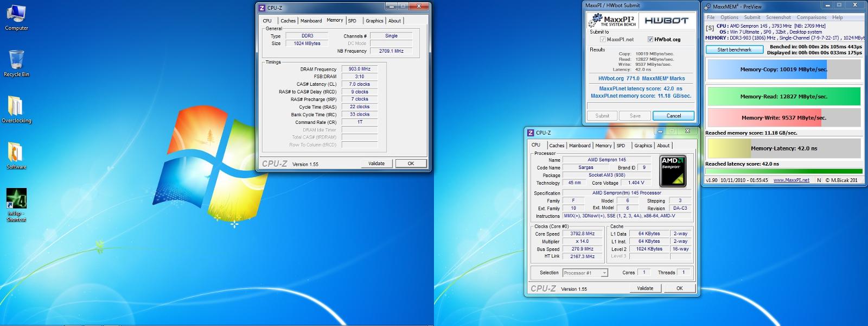Click the Core Voltage value 1.404 V

(x=636, y=183)
